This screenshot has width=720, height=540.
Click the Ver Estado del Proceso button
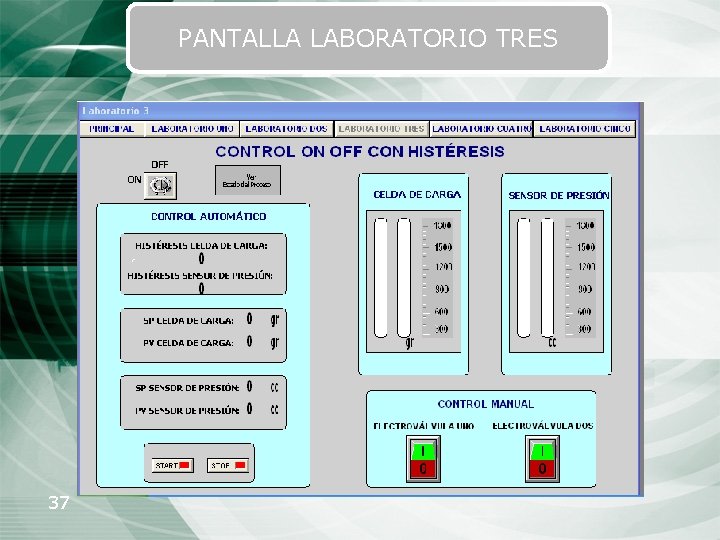coord(248,180)
